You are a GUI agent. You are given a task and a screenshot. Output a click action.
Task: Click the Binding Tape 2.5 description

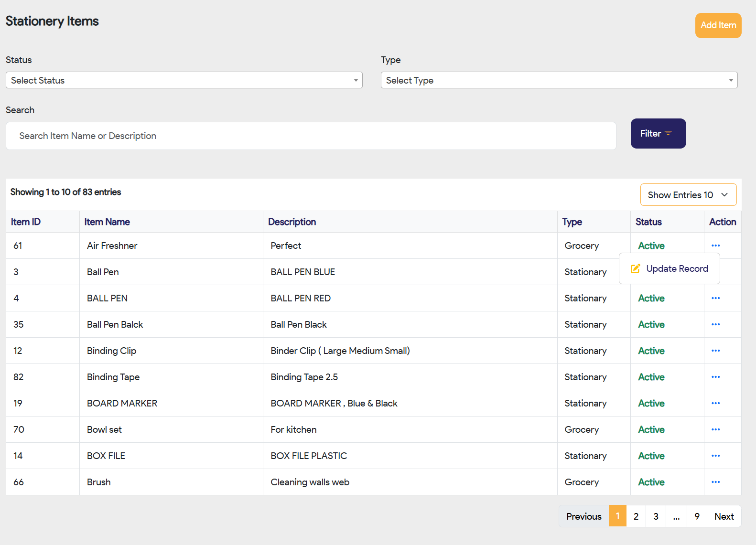304,377
